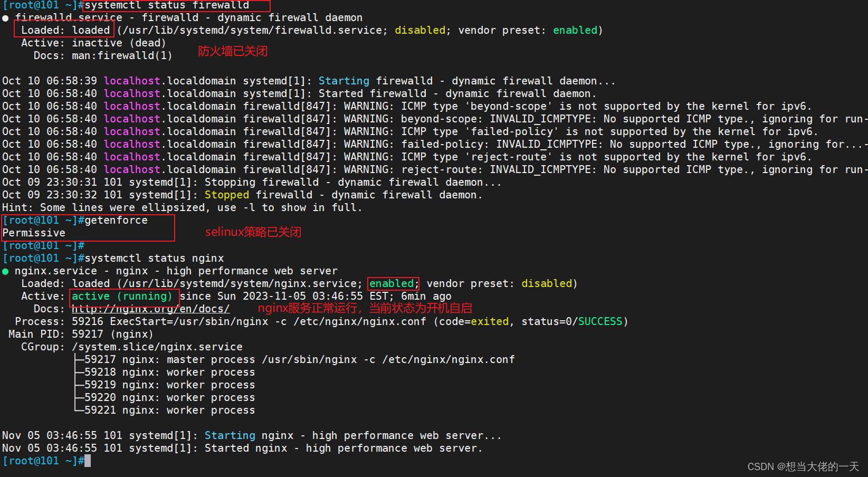868x477 pixels.
Task: Click the 'Permissive' output text
Action: coord(34,233)
